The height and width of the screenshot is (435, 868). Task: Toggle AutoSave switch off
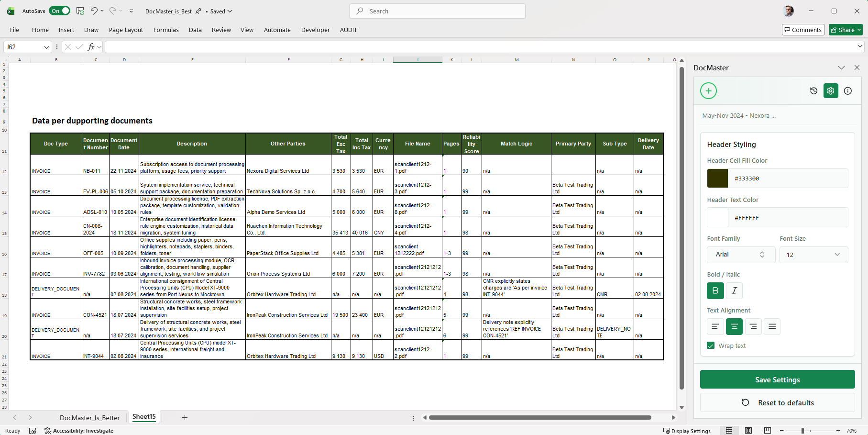(x=60, y=11)
